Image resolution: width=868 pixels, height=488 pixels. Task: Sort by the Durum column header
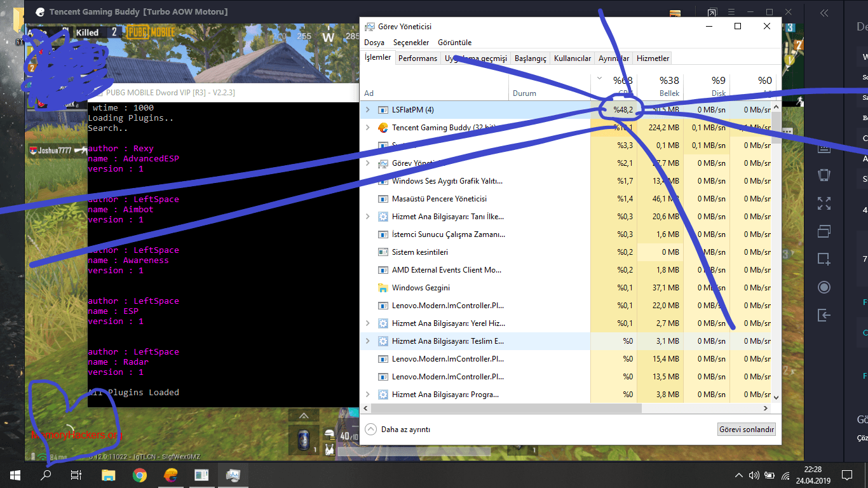coord(550,86)
